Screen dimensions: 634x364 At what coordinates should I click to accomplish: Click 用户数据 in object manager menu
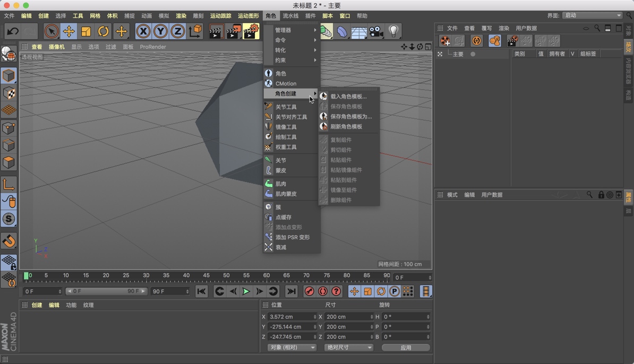tap(526, 28)
